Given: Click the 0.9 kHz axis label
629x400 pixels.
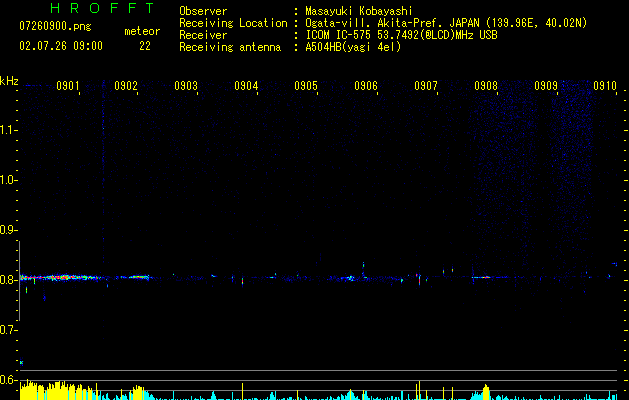Looking at the screenshot, I should click(8, 230).
